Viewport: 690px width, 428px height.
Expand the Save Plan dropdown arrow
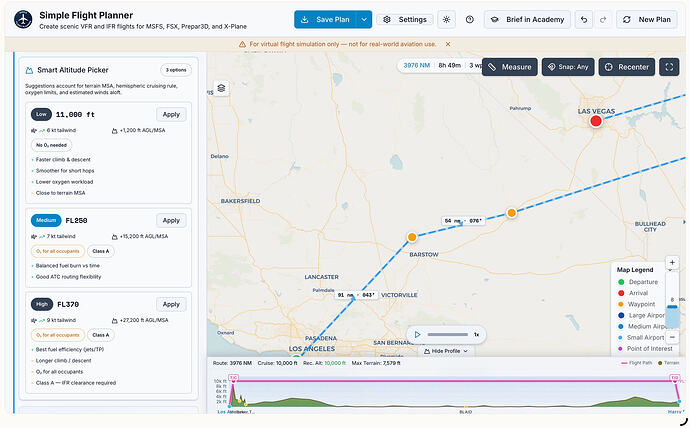(364, 20)
